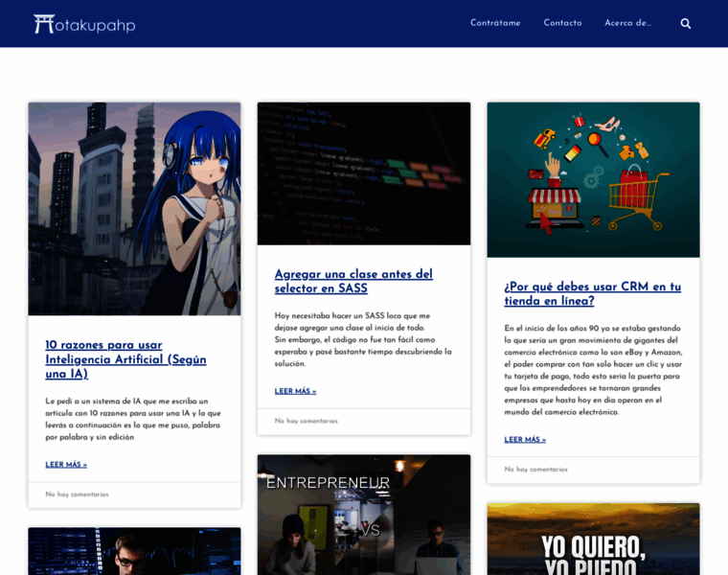Click excerpt text 'Le pedí a un sistema de IA'
The height and width of the screenshot is (575, 728).
(133, 419)
